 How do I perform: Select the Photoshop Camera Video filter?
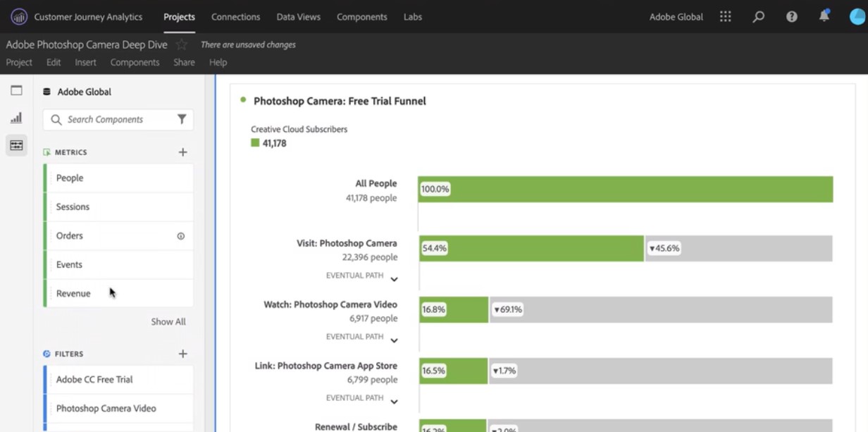click(118, 408)
